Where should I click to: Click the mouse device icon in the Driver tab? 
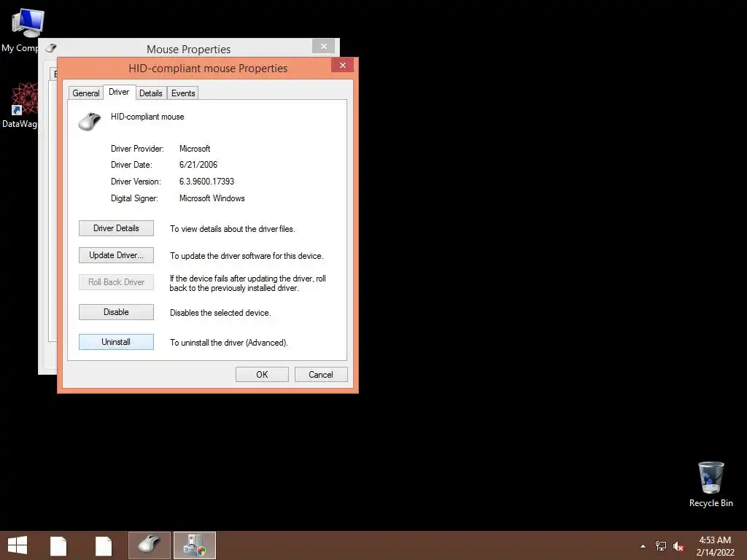pyautogui.click(x=90, y=122)
